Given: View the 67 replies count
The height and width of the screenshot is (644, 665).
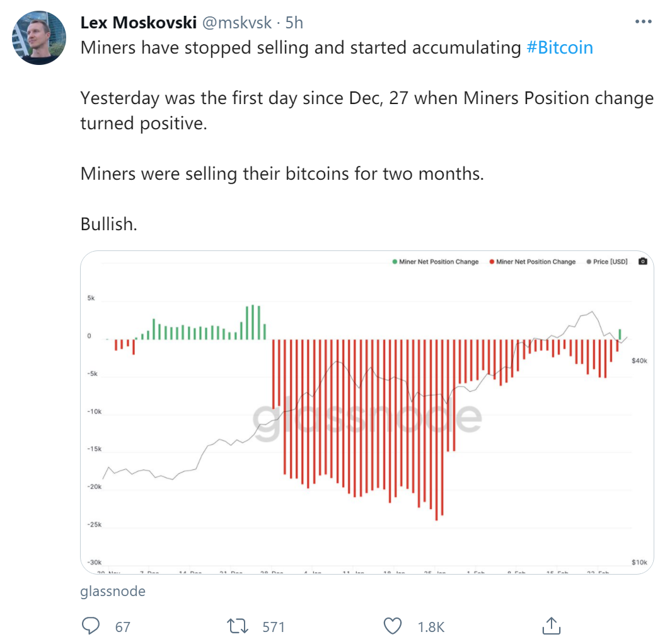Looking at the screenshot, I should coord(122,627).
